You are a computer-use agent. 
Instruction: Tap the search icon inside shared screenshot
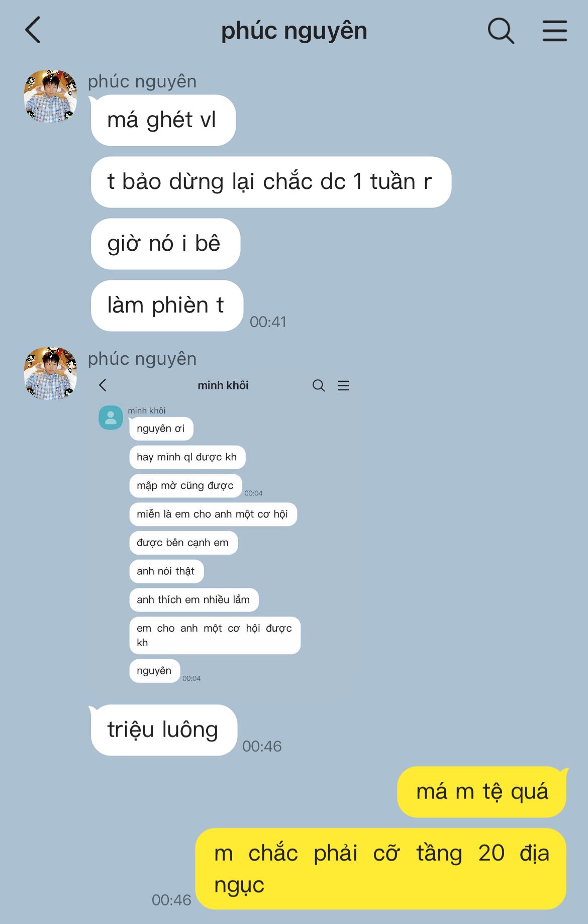319,385
